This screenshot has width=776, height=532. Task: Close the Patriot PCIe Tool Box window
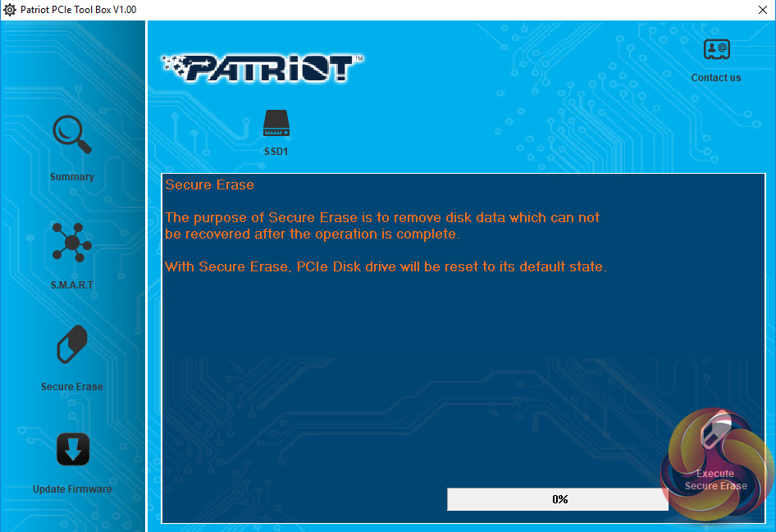pyautogui.click(x=763, y=10)
